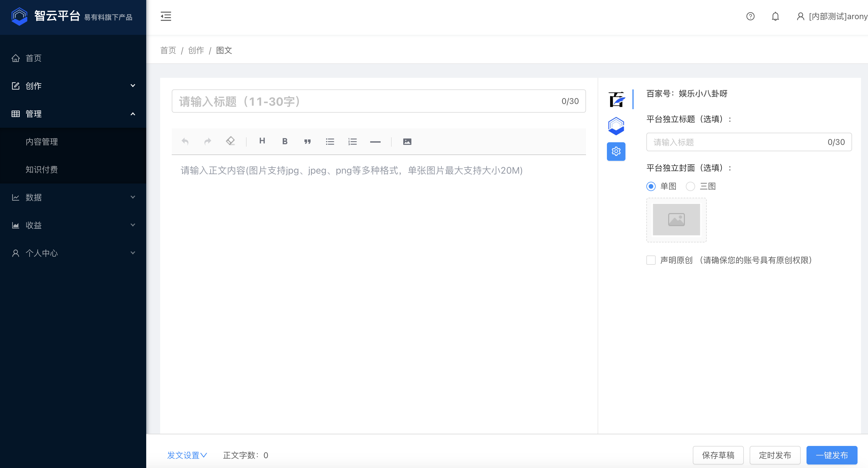Click the cover image upload placeholder
The image size is (868, 468).
[676, 219]
